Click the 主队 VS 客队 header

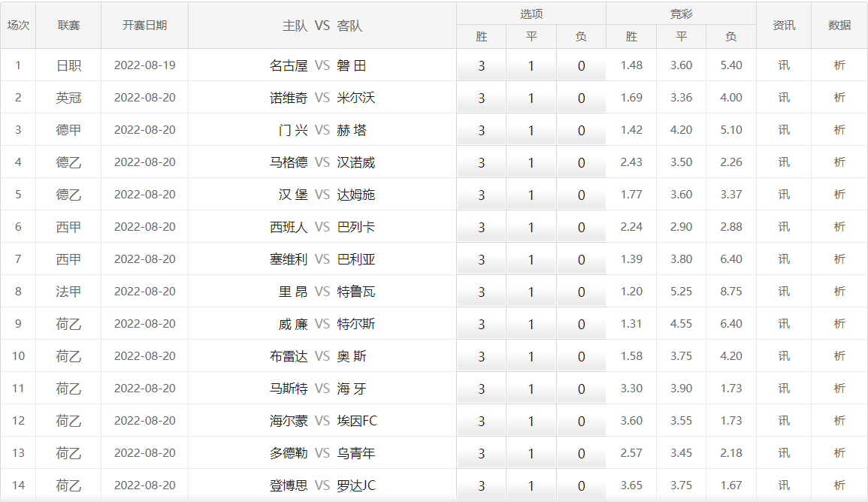click(x=322, y=26)
